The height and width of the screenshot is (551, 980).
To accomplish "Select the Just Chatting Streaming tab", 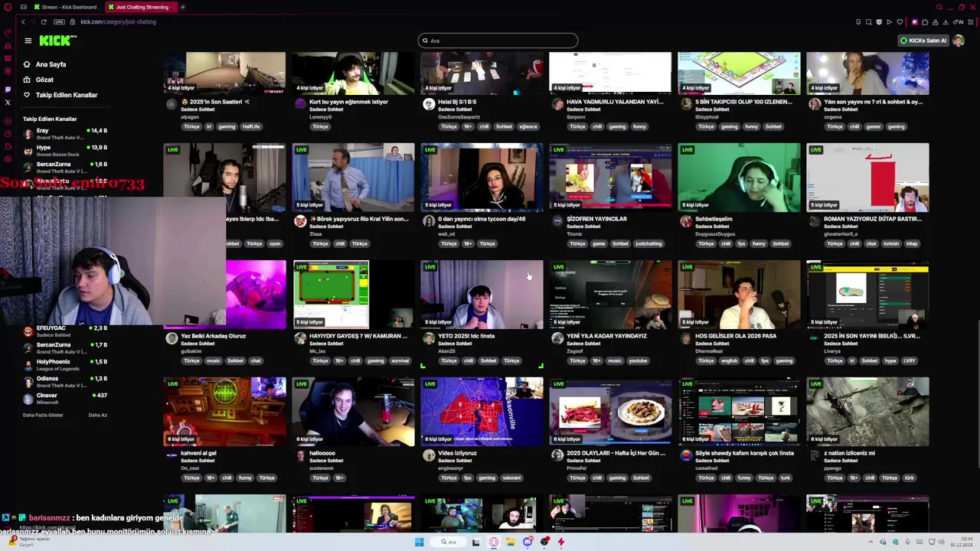I will coord(141,7).
